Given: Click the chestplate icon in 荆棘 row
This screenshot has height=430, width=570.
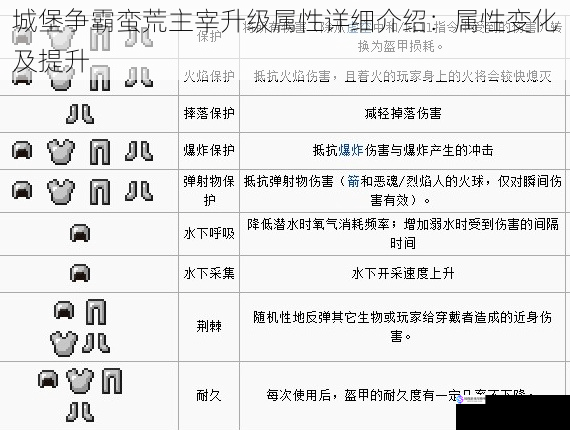Looking at the screenshot, I should pyautogui.click(x=64, y=343).
